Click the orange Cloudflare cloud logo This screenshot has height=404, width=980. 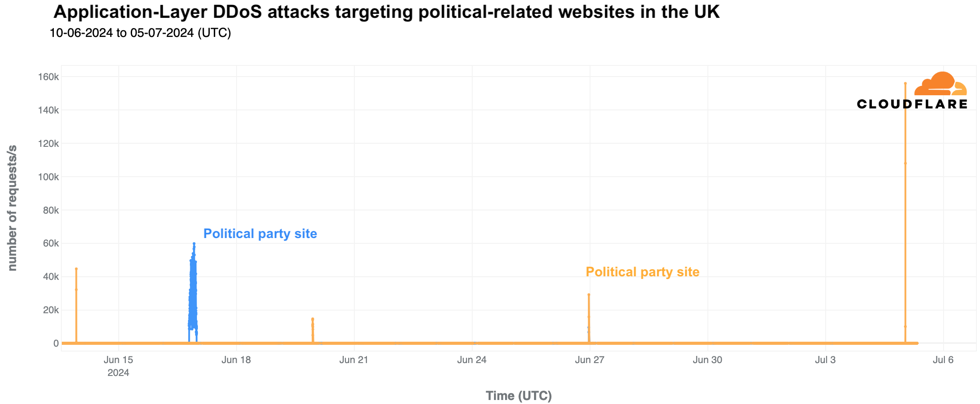tap(940, 84)
